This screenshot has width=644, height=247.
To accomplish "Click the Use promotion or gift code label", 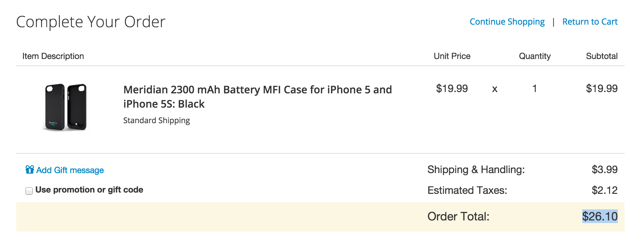I will (x=89, y=190).
